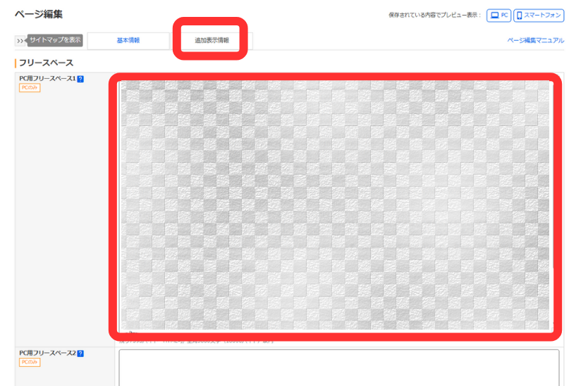Click the 保存されている内容でプレビュー表示 label

[x=434, y=15]
